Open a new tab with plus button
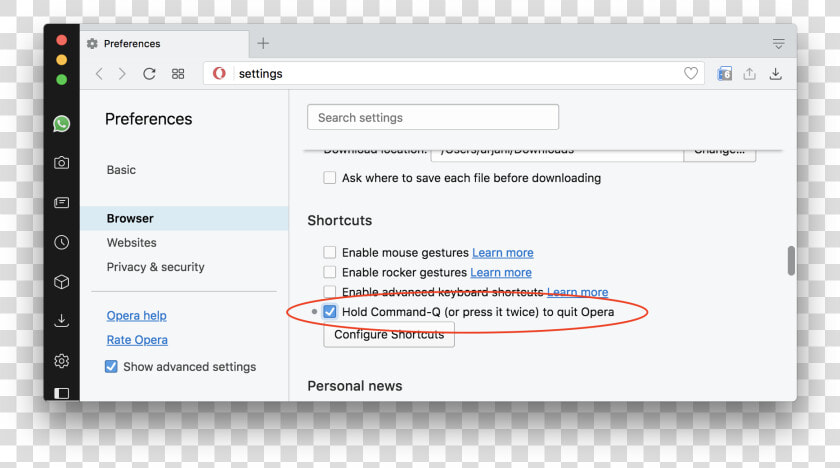The image size is (840, 468). pyautogui.click(x=263, y=43)
